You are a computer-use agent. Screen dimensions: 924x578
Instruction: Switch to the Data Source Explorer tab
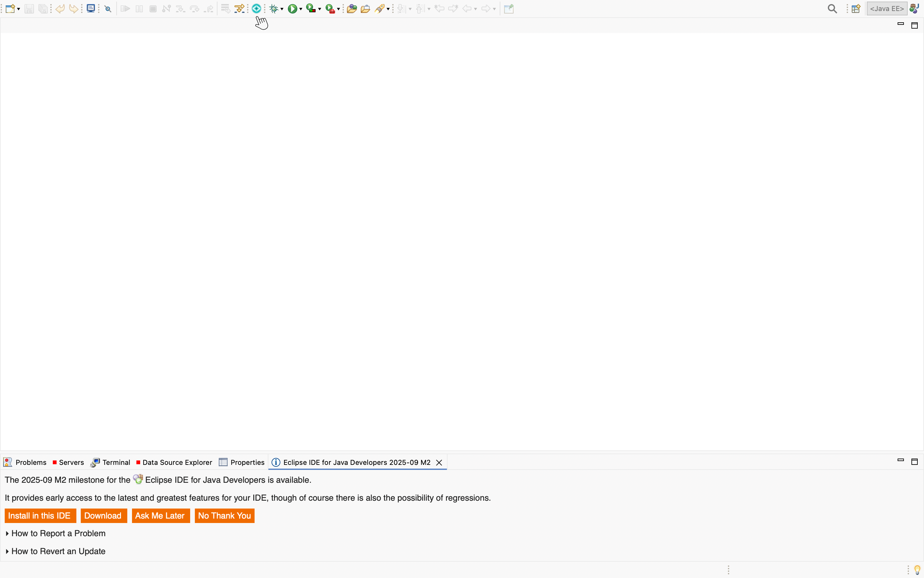pyautogui.click(x=174, y=462)
